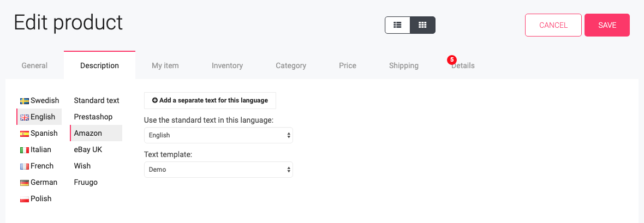This screenshot has width=644, height=223.
Task: Select the Prestashop channel
Action: tap(93, 117)
